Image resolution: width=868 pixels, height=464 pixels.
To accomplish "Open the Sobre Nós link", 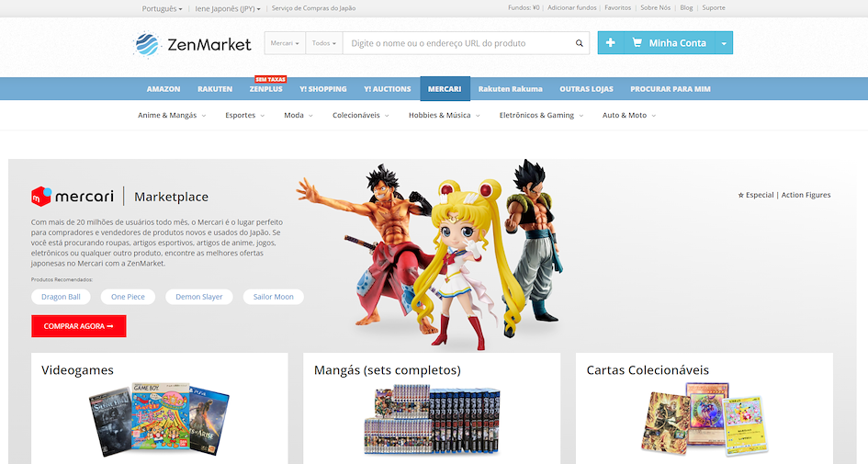I will click(656, 7).
